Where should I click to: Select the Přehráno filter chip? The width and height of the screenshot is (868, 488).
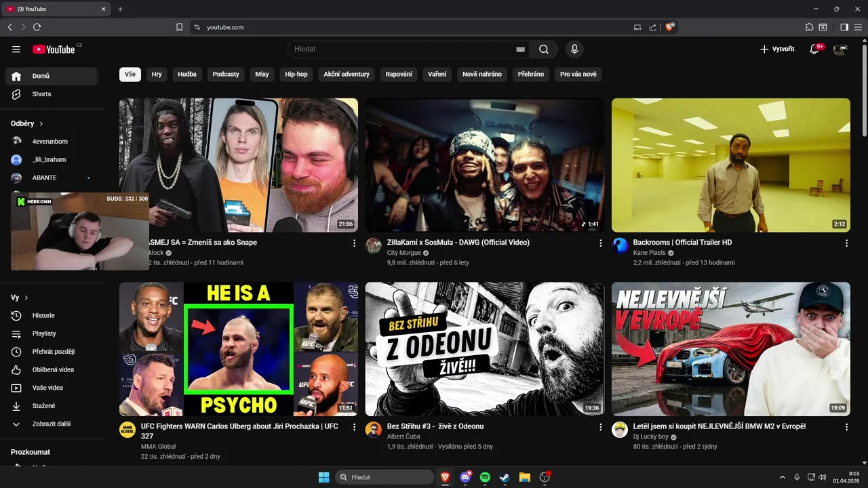tap(531, 74)
